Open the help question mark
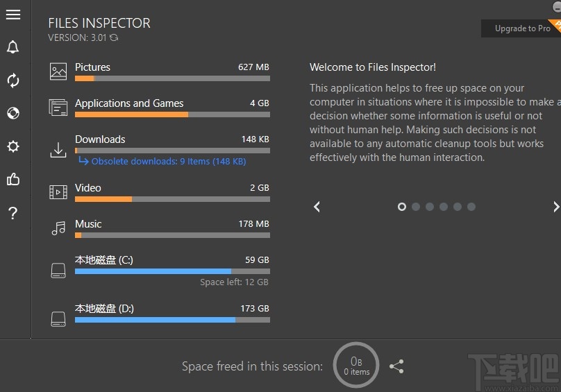 point(12,213)
